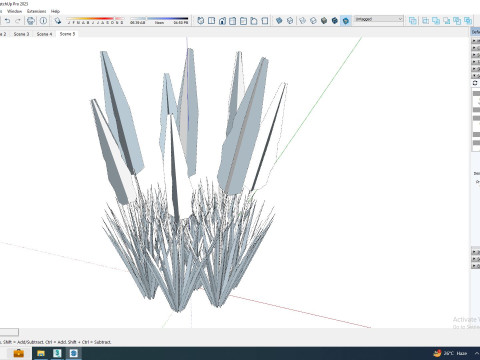
Task: Click the Trim solid tool
Action: point(457,21)
